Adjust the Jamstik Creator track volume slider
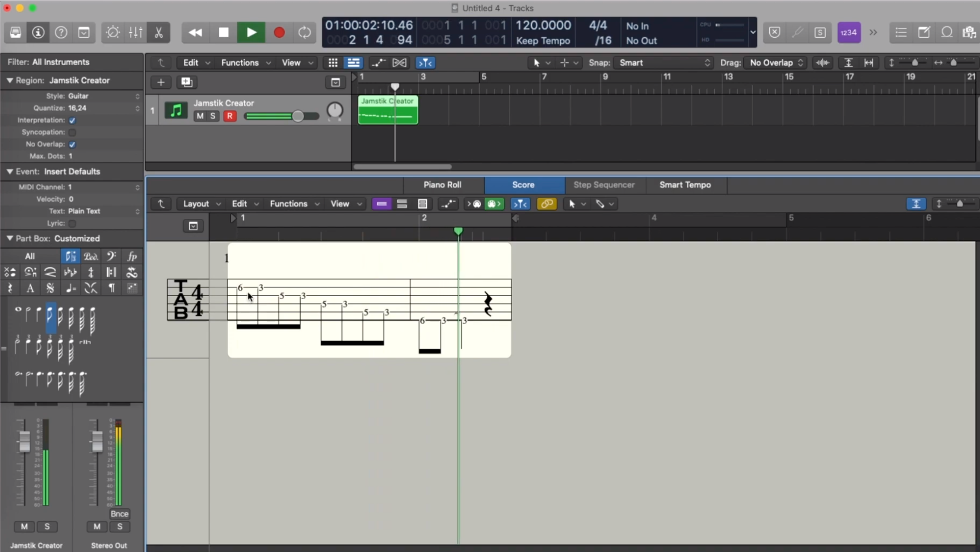The height and width of the screenshot is (552, 980). click(x=297, y=116)
